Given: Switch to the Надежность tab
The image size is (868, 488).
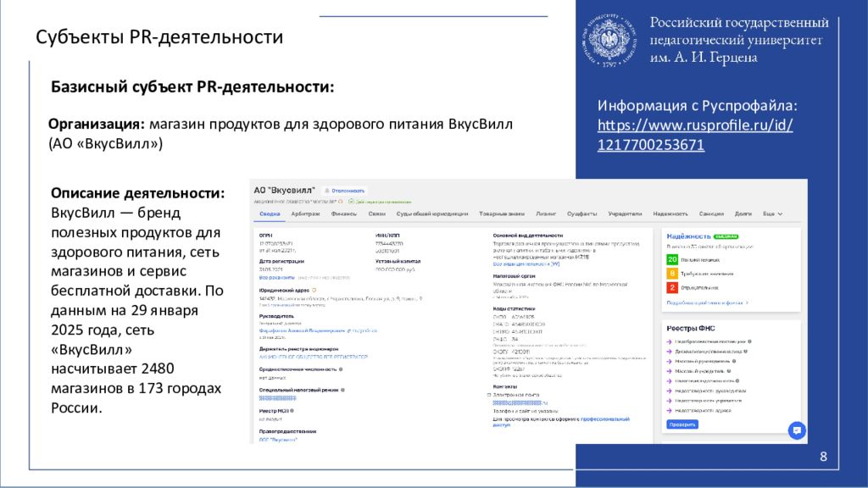Looking at the screenshot, I should (670, 213).
